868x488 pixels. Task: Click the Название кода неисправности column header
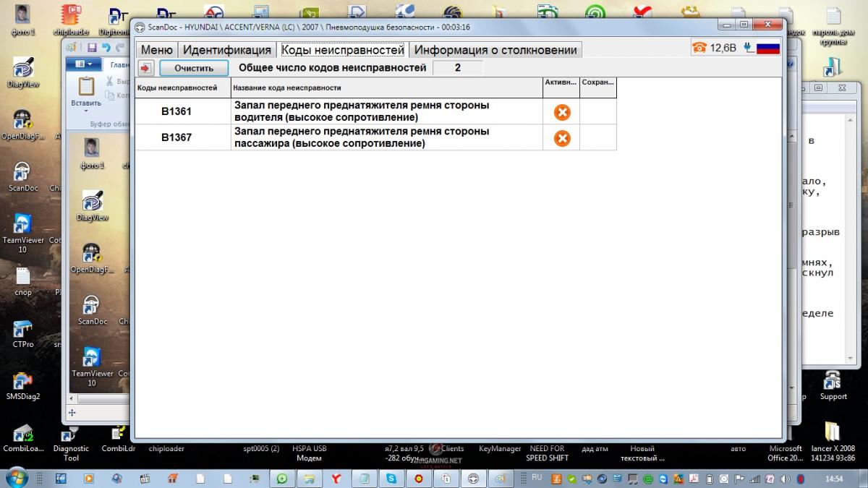[387, 87]
